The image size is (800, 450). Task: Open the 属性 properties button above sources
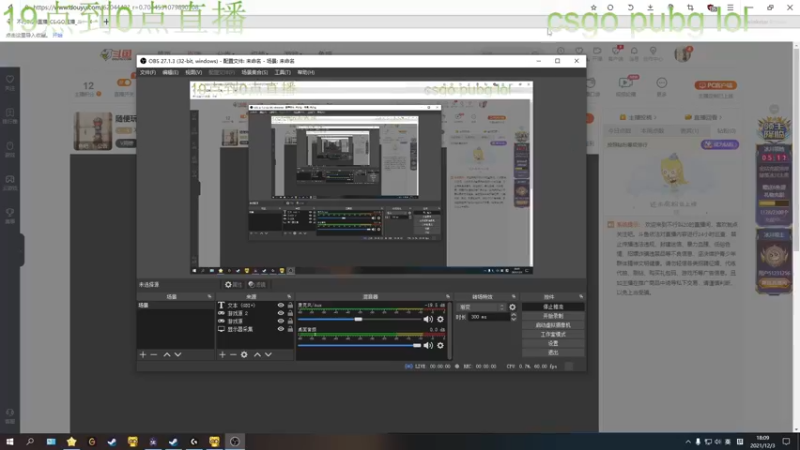233,285
